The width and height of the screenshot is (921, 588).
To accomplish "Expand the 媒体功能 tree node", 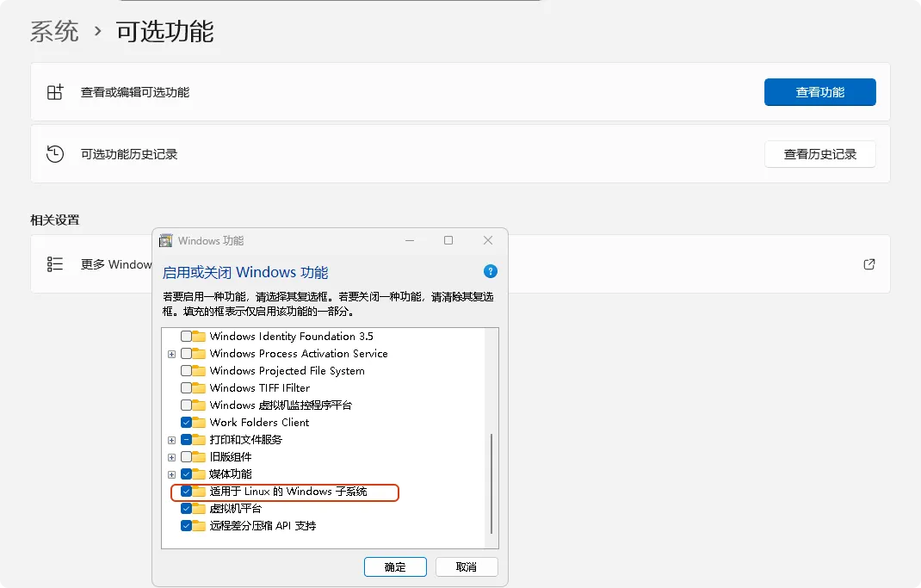I will click(171, 474).
